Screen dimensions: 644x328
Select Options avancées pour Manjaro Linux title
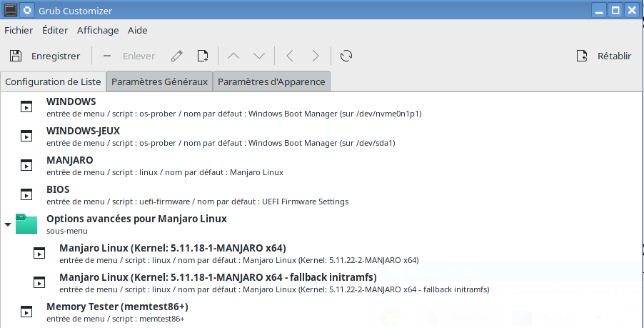136,219
